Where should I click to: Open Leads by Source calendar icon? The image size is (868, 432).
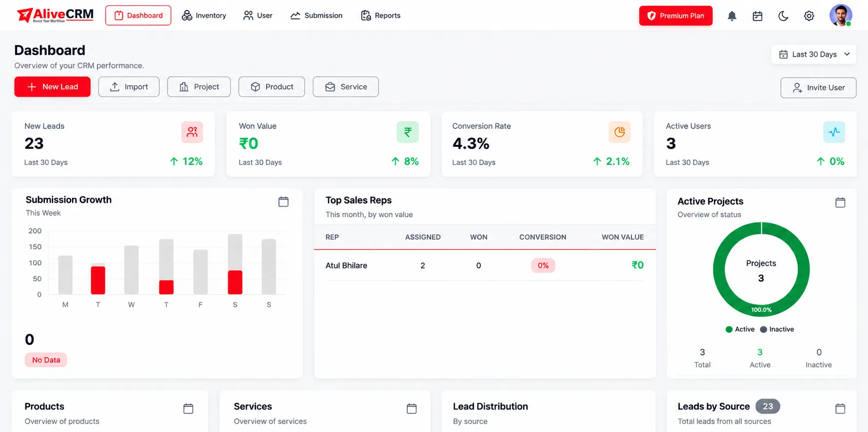[x=840, y=409]
